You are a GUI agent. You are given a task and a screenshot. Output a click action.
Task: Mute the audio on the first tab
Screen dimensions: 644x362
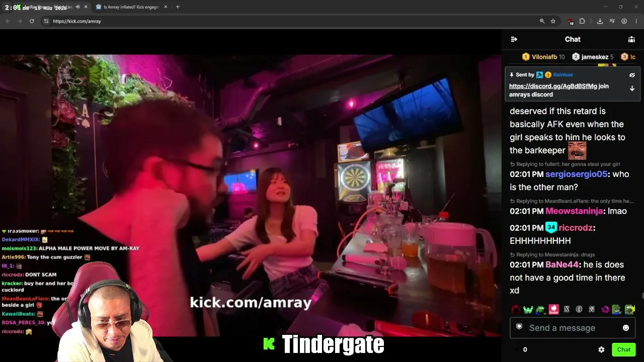point(77,7)
